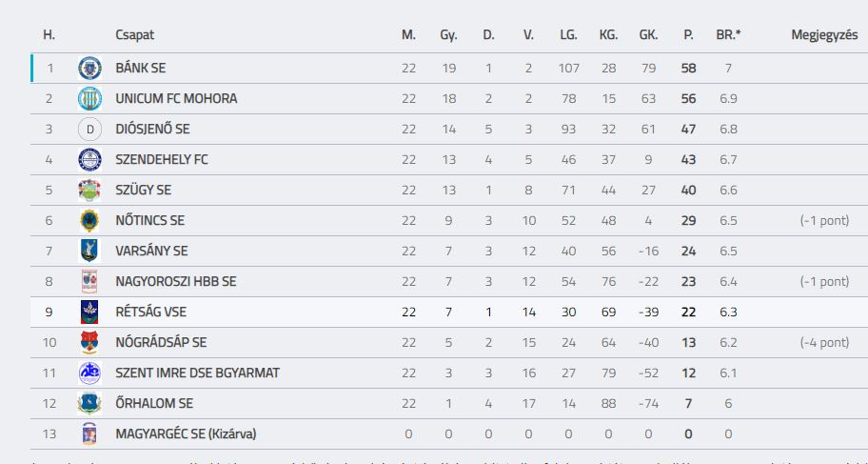Click the Varsány SE team crest
This screenshot has height=464, width=868.
pyautogui.click(x=89, y=252)
